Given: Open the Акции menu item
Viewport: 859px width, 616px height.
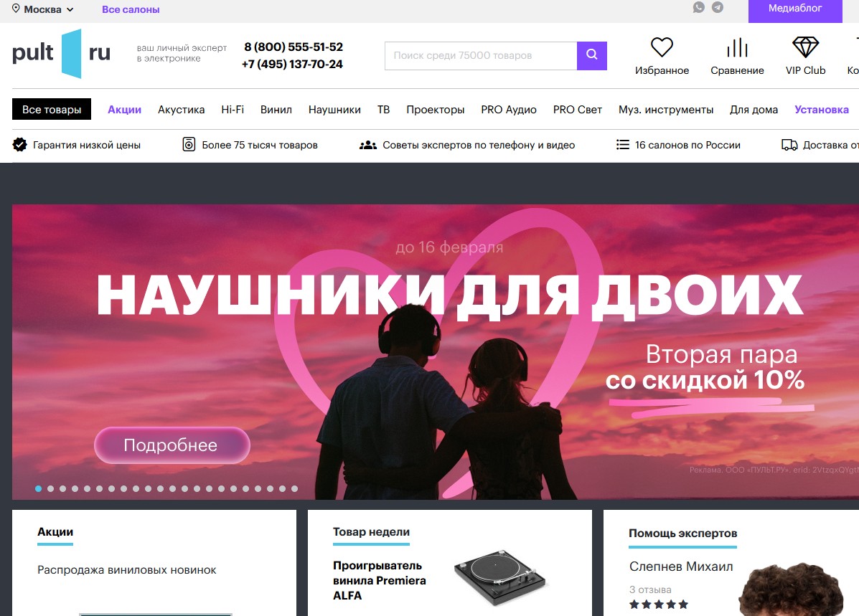Looking at the screenshot, I should (x=124, y=110).
